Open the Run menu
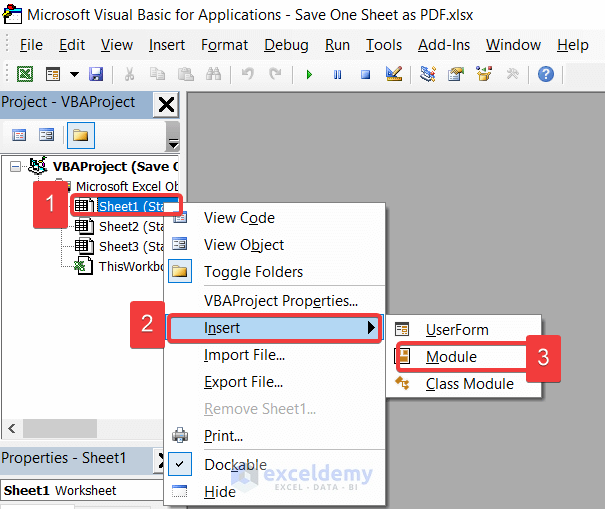 click(337, 45)
